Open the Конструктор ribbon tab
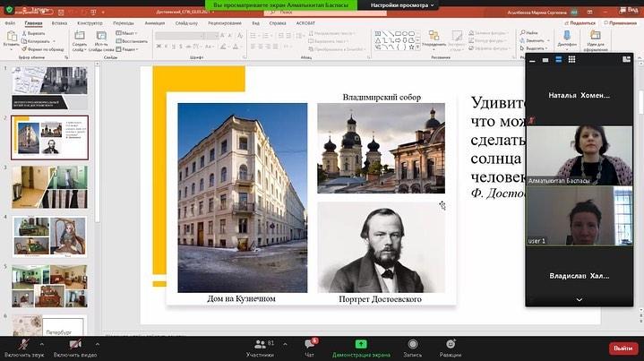The image size is (644, 361). (90, 22)
